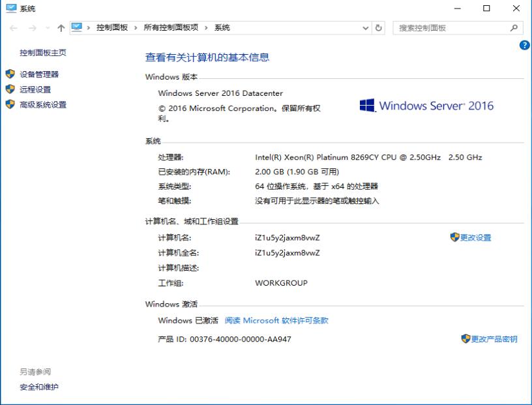Screen dimensions: 532x405
Task: Click 更改设置 link
Action: (x=476, y=237)
